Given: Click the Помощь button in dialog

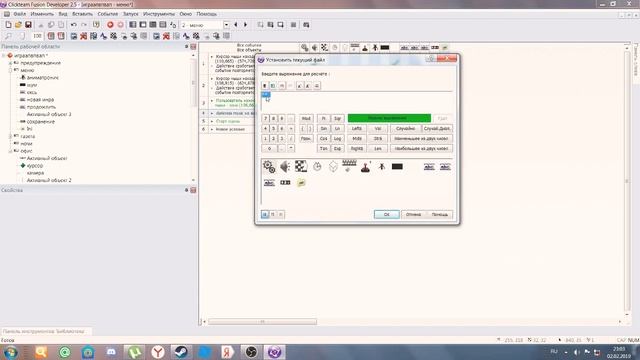Looking at the screenshot, I should tap(440, 214).
